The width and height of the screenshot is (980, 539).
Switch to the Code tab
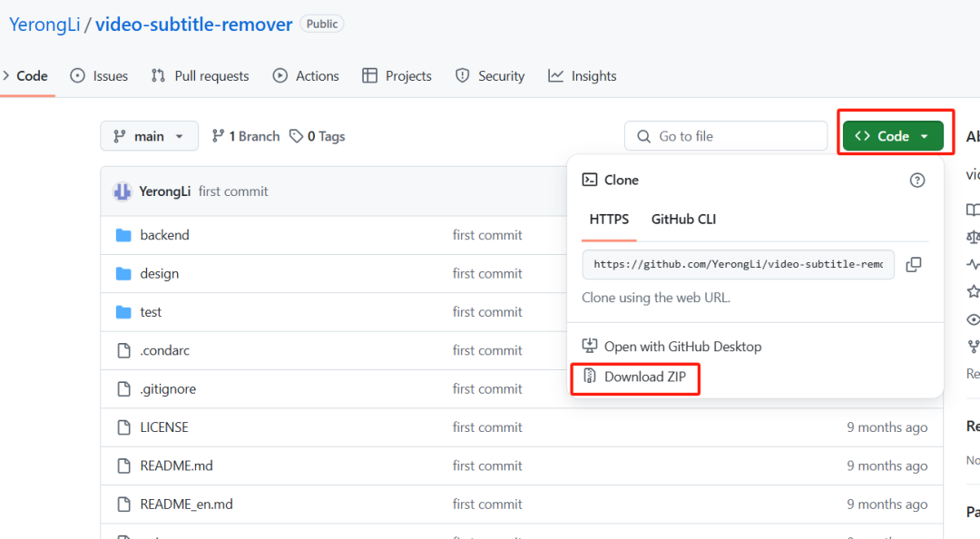(x=25, y=75)
